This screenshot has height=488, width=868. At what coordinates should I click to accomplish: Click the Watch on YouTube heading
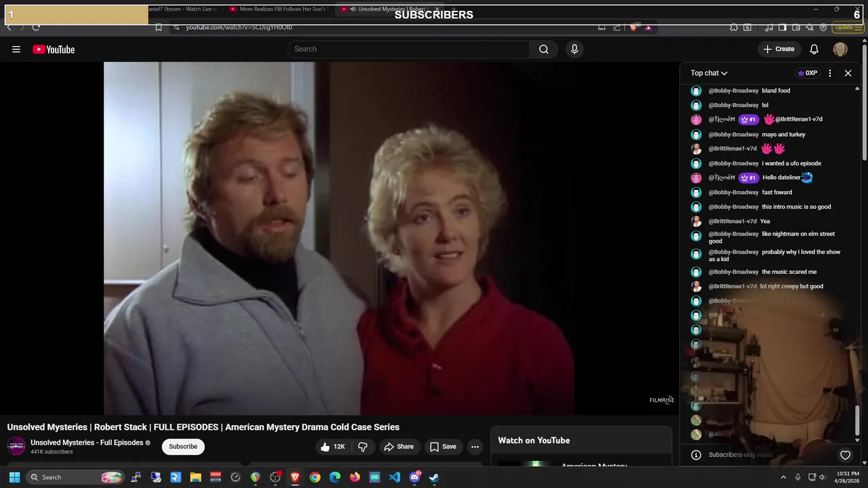(534, 441)
